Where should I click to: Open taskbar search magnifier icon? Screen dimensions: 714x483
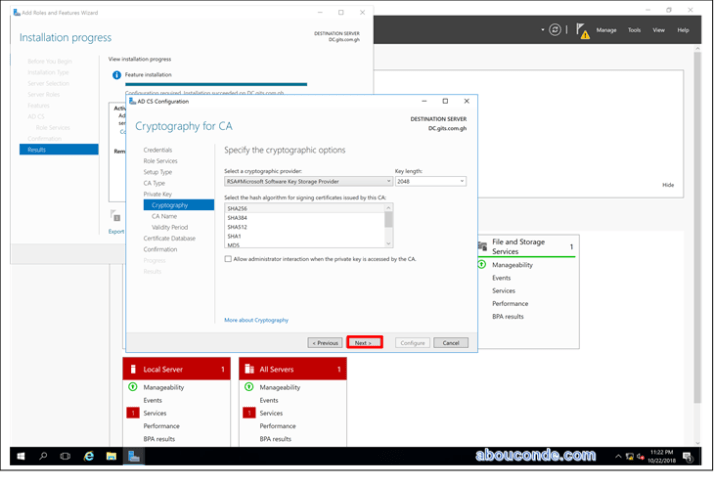pyautogui.click(x=43, y=456)
